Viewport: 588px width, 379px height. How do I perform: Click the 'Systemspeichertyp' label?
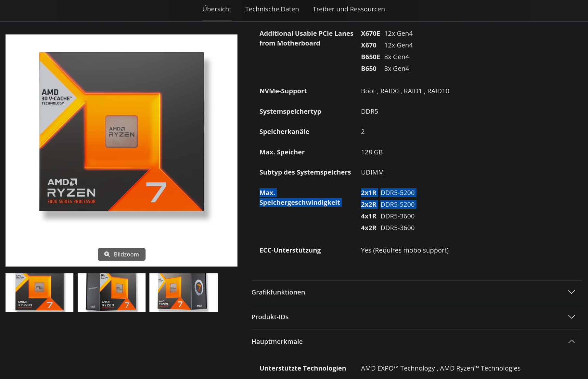290,111
